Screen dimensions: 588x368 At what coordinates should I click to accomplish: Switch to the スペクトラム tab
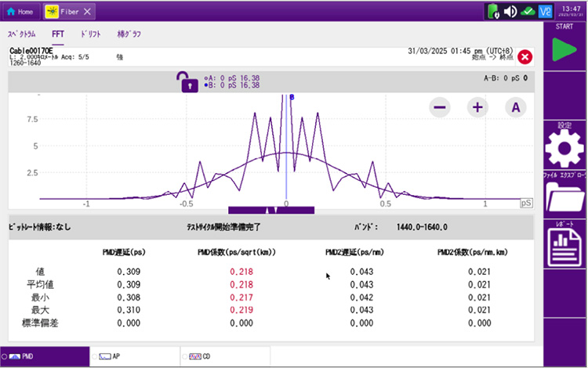point(22,34)
